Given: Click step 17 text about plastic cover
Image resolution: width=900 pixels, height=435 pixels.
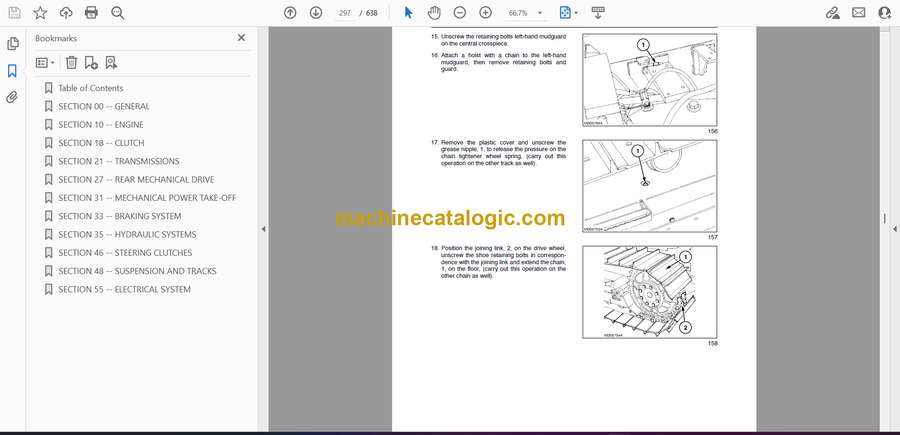Looking at the screenshot, I should click(498, 153).
